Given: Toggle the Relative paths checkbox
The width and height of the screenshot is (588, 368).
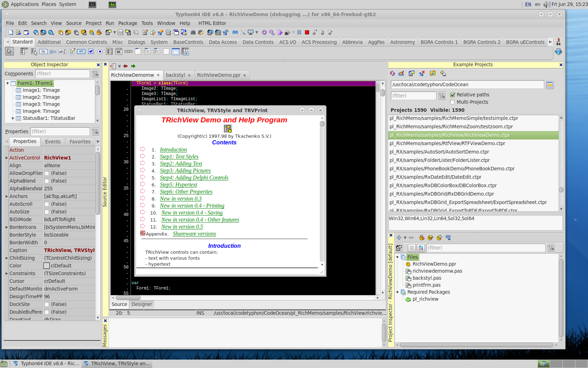Looking at the screenshot, I should coord(453,95).
